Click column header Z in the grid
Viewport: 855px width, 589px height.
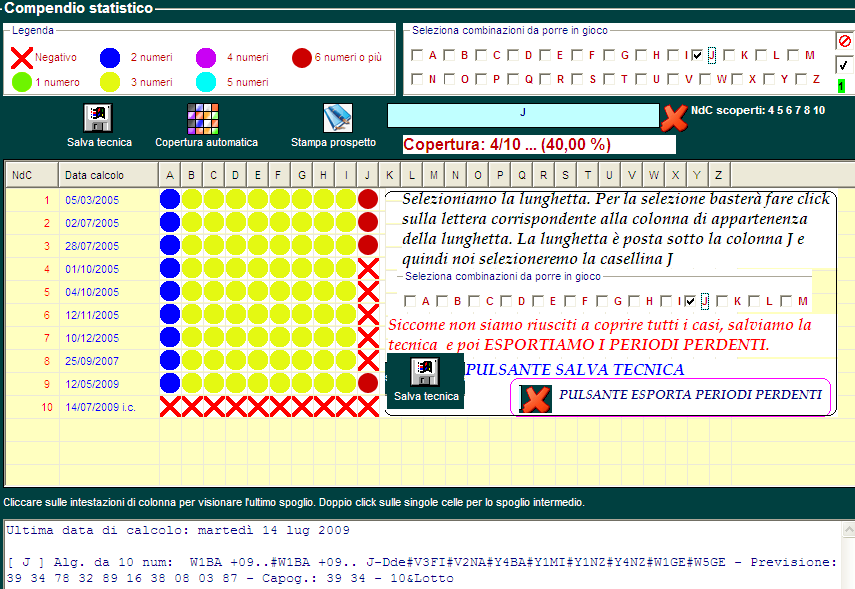(x=719, y=175)
